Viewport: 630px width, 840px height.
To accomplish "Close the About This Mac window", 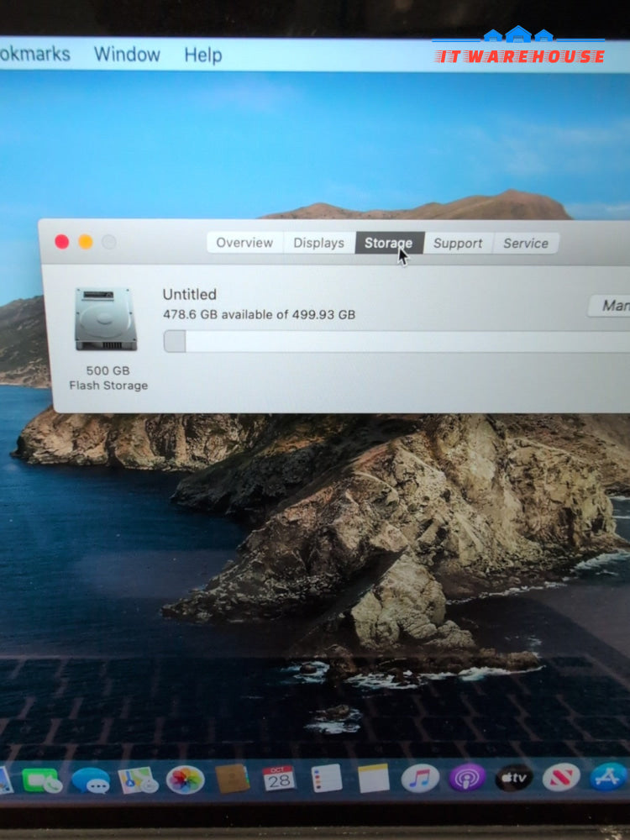I will [x=62, y=242].
